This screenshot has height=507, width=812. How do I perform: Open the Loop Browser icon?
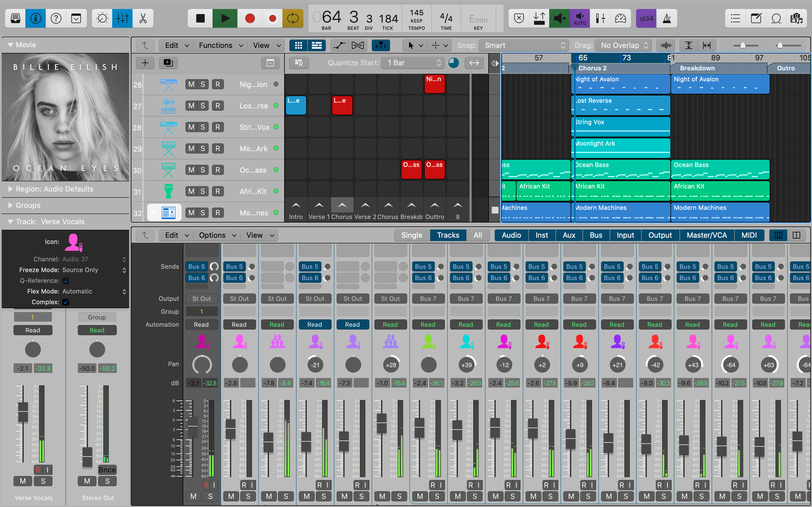[x=776, y=18]
